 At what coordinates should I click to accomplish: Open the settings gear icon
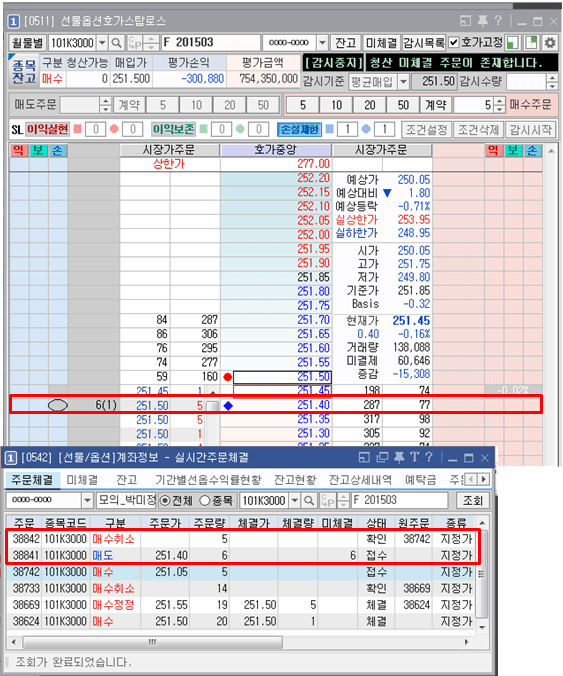(550, 43)
